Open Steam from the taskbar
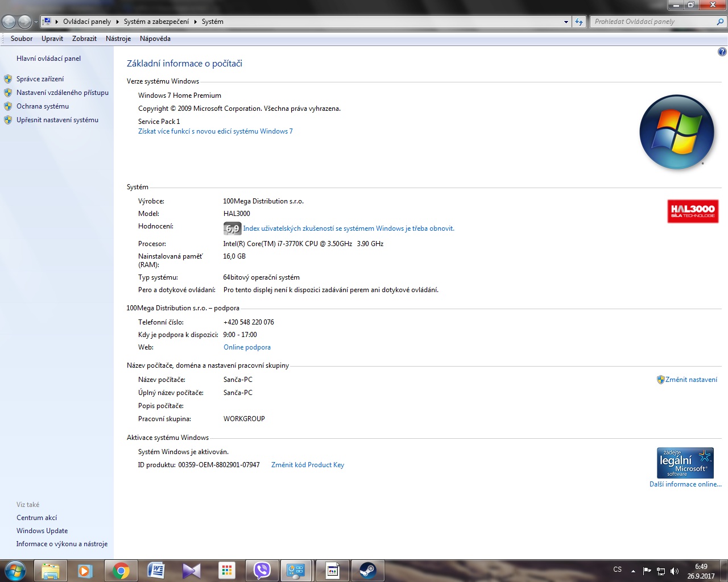728x582 pixels. pyautogui.click(x=367, y=571)
